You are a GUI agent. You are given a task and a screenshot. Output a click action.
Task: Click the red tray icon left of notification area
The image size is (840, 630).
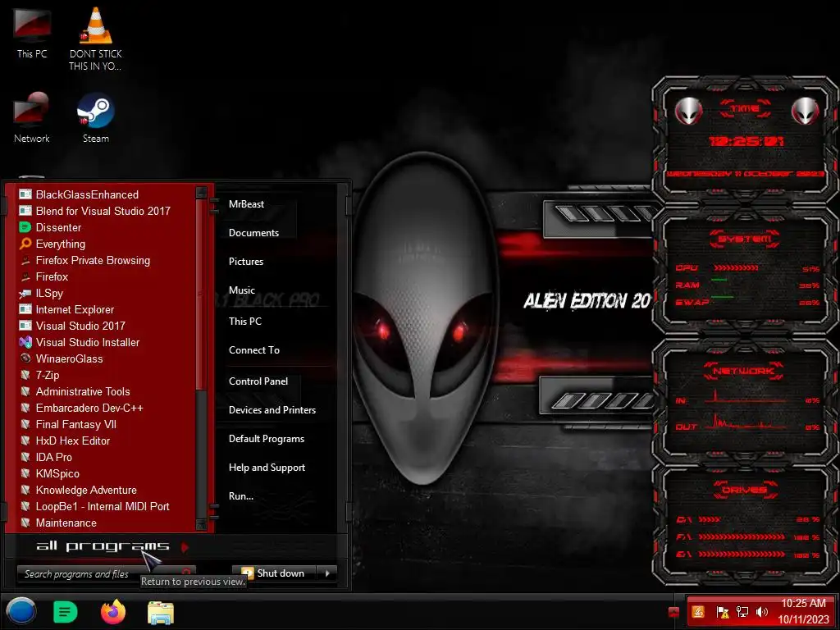[x=674, y=612]
